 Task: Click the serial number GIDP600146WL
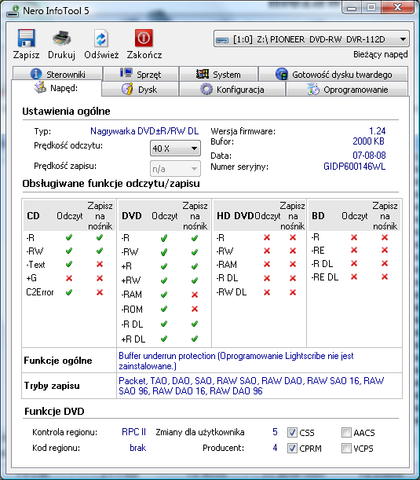(x=354, y=166)
